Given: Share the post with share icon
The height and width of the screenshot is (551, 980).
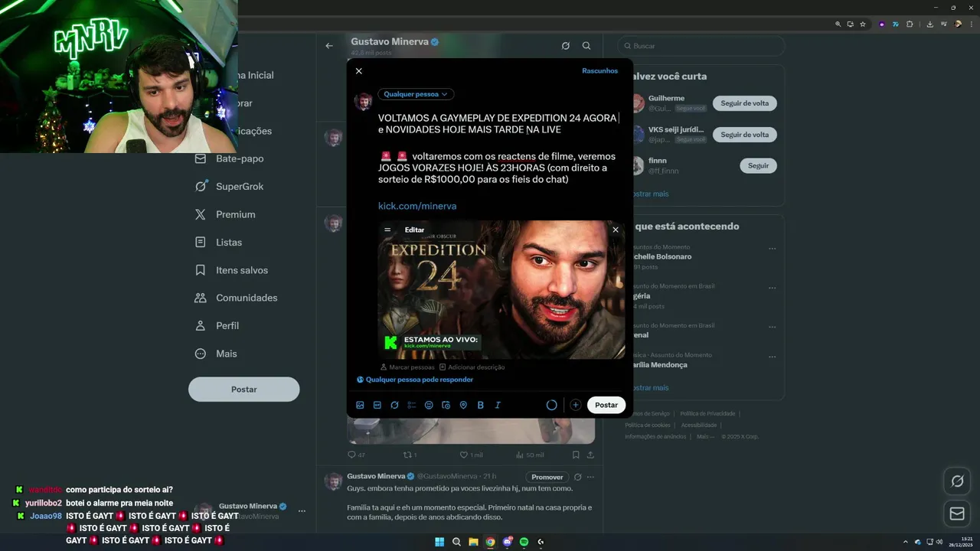Looking at the screenshot, I should 590,455.
